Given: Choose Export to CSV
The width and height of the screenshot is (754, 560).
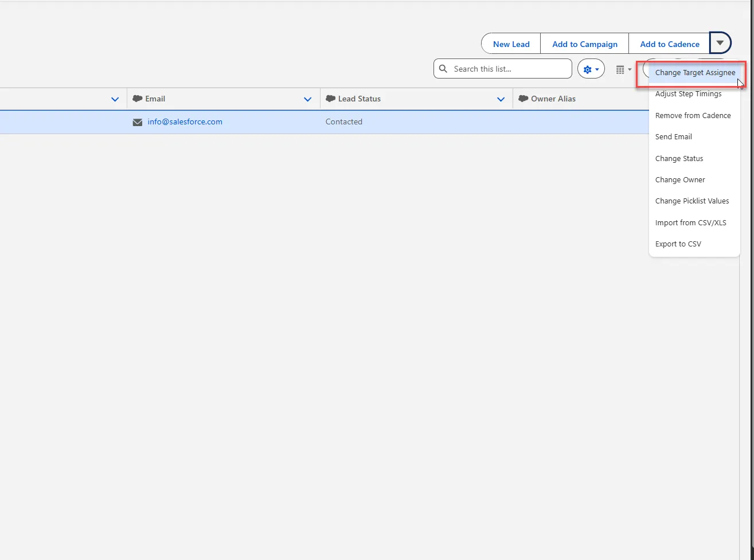Looking at the screenshot, I should [678, 244].
